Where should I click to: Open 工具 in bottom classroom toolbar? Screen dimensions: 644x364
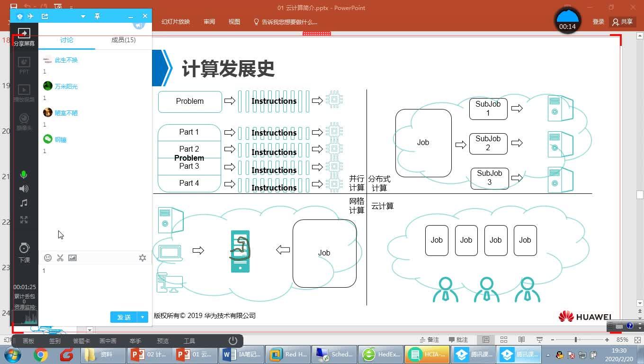189,341
